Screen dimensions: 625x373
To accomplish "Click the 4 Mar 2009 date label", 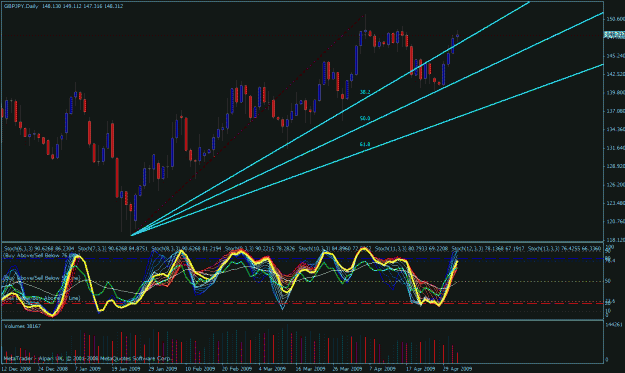I will pyautogui.click(x=273, y=369).
